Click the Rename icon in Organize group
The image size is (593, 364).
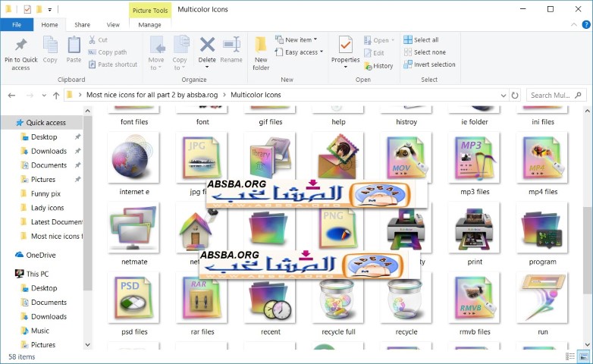[231, 45]
